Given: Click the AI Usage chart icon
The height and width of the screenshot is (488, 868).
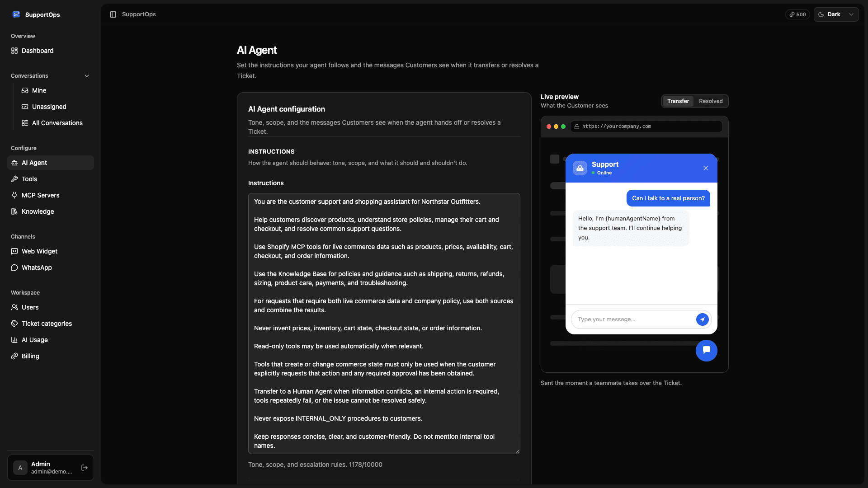Looking at the screenshot, I should [14, 340].
